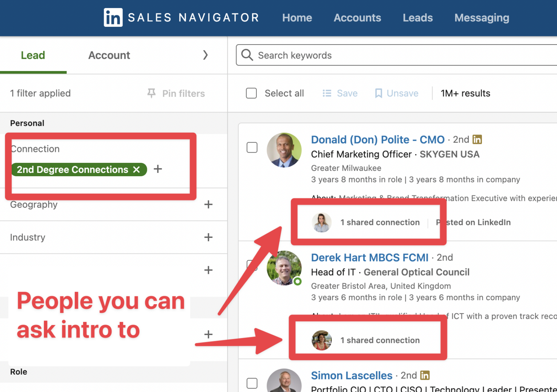Open Donald (Don) Polite's profile link

click(377, 140)
